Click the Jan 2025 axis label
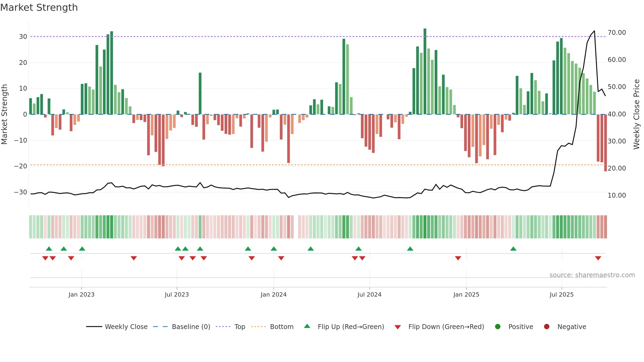This screenshot has height=362, width=644. [x=466, y=294]
